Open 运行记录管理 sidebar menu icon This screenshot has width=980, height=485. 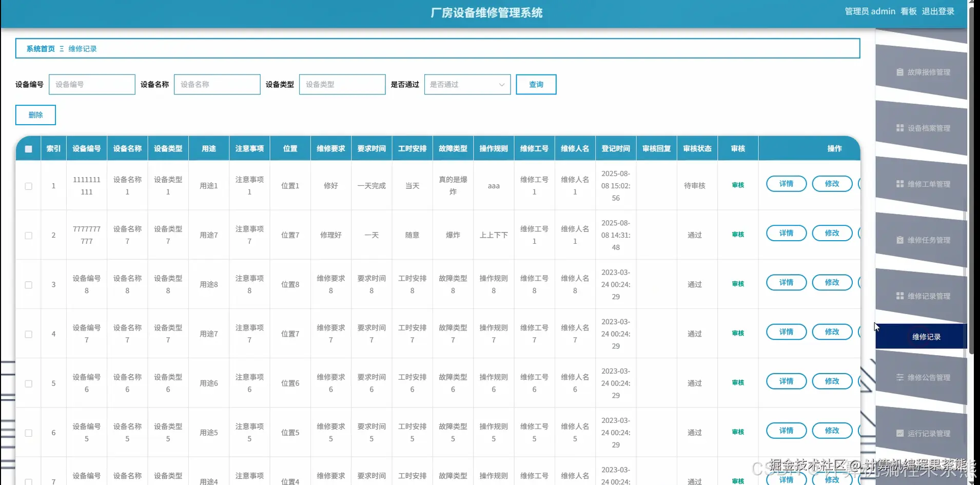coord(899,433)
